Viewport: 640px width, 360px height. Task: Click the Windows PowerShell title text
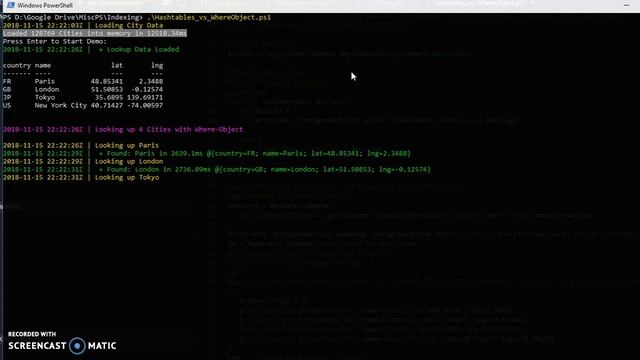click(x=45, y=5)
